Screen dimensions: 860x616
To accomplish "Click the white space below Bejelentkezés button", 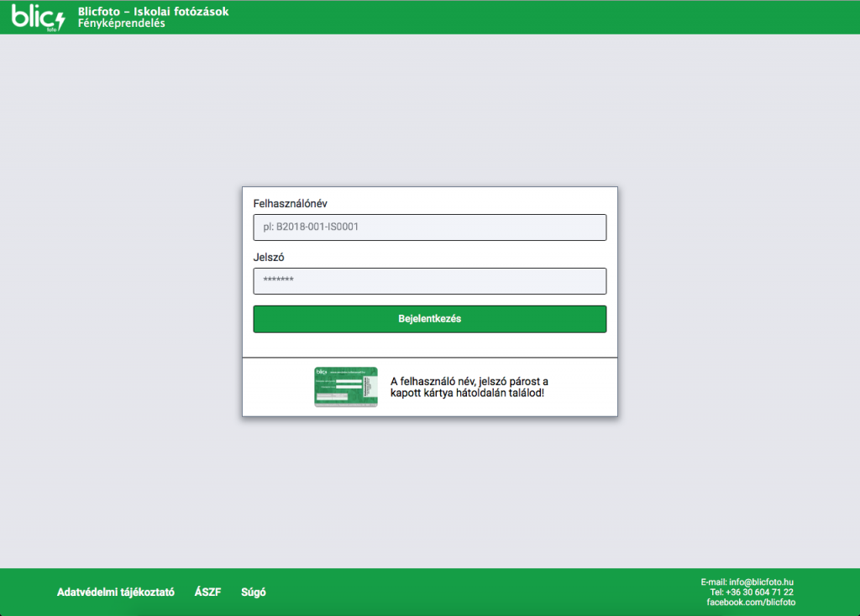I will [x=429, y=345].
